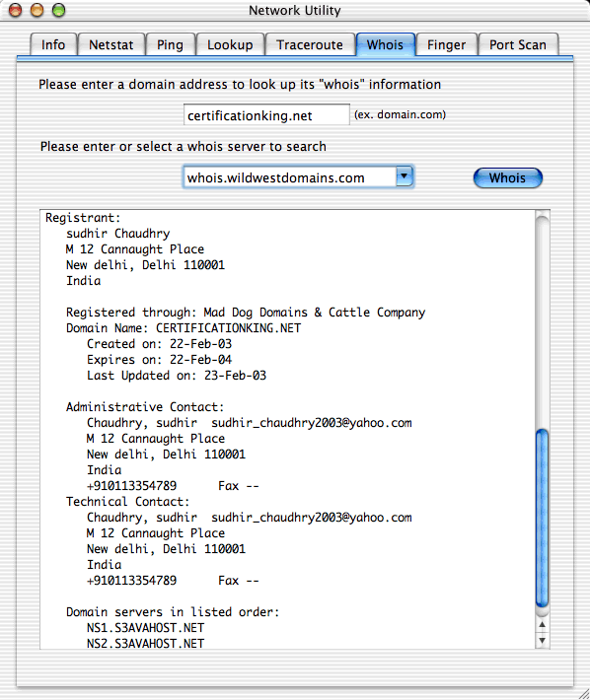Image resolution: width=590 pixels, height=700 pixels.
Task: Click 'Domain servers in listed order:' line
Action: 173,612
